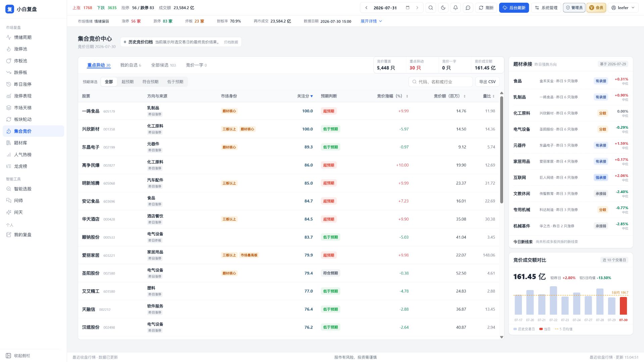Click 市场最高板 tag on 爱丽家居

[249, 255]
